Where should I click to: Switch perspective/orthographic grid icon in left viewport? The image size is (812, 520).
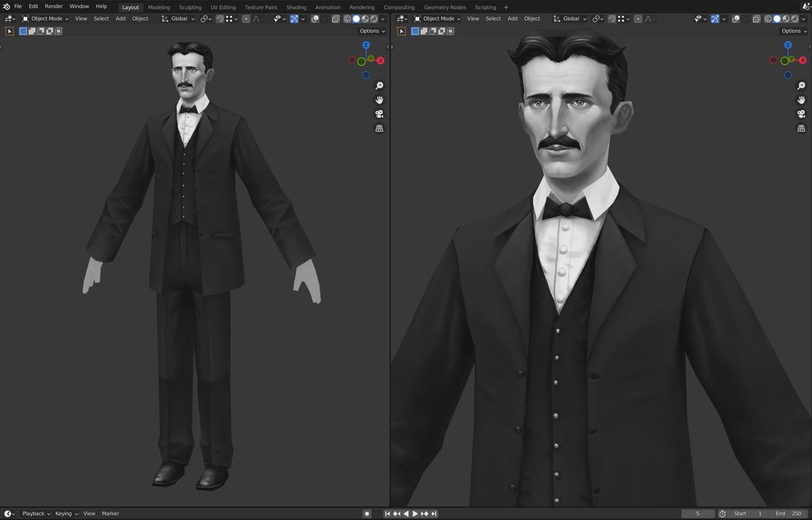tap(379, 128)
